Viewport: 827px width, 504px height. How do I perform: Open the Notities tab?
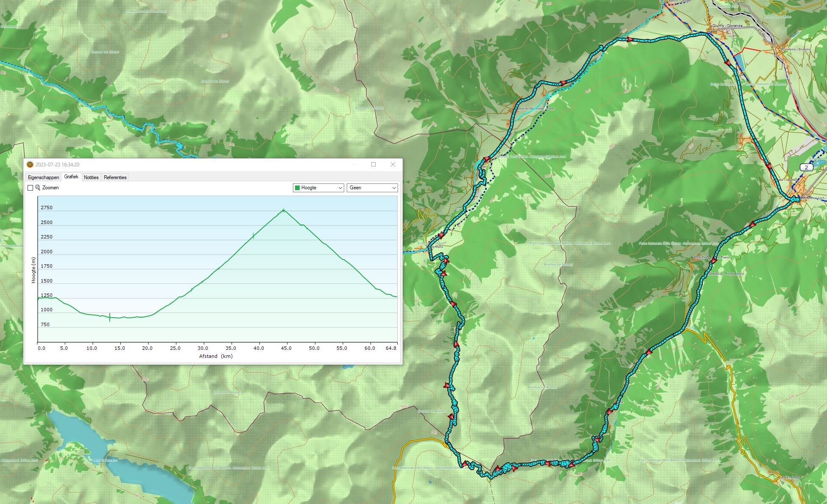click(x=91, y=177)
